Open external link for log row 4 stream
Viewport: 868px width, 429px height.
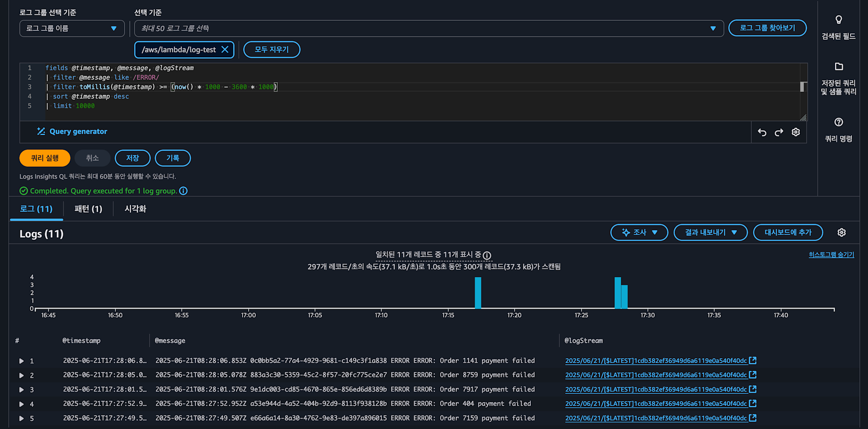753,403
